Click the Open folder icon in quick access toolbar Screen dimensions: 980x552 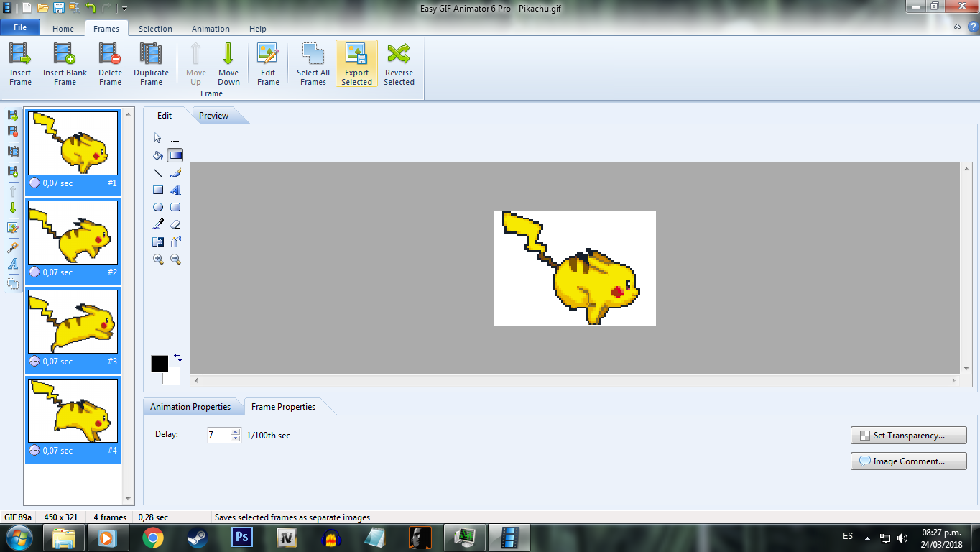tap(42, 8)
